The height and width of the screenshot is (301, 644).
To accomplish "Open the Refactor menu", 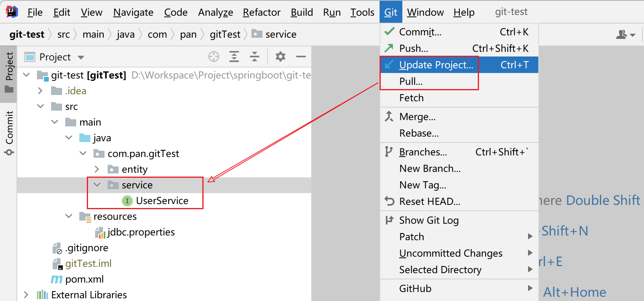I will (x=261, y=12).
